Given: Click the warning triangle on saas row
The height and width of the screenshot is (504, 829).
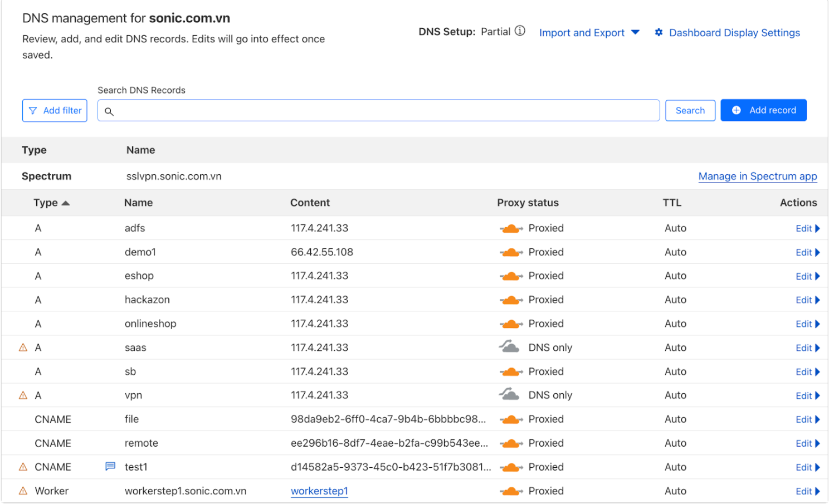Looking at the screenshot, I should (x=23, y=348).
